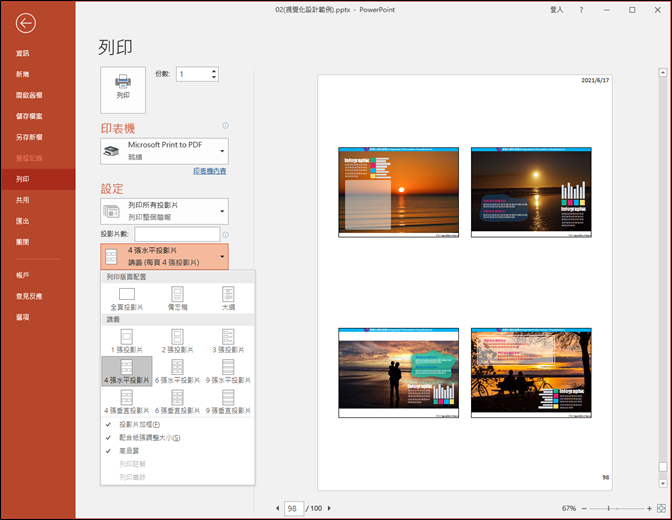Choose 3 張投影片 handout

coord(228,341)
